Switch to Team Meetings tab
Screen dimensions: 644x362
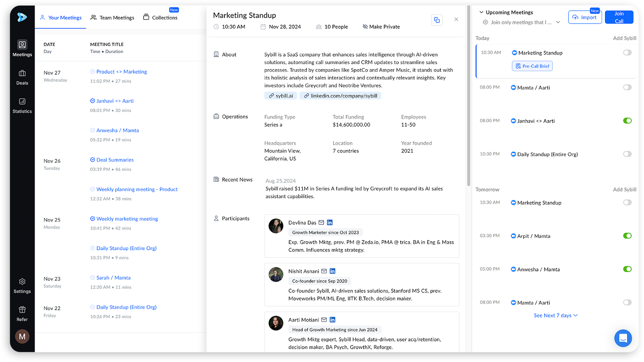click(112, 18)
